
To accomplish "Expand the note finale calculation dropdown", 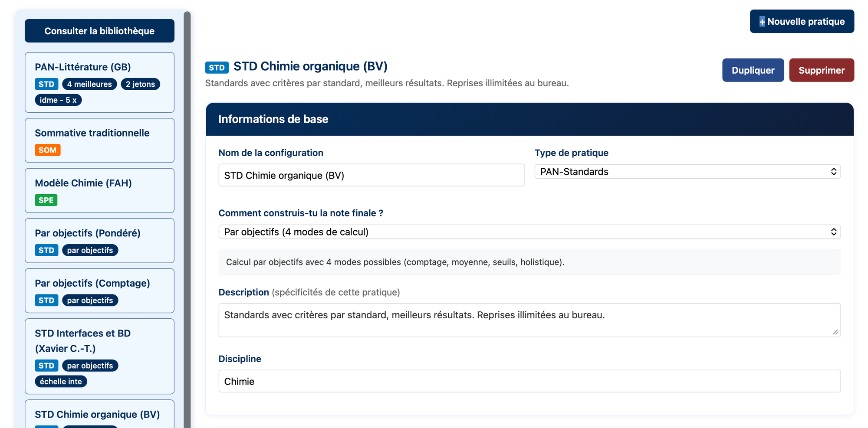I will pyautogui.click(x=529, y=232).
